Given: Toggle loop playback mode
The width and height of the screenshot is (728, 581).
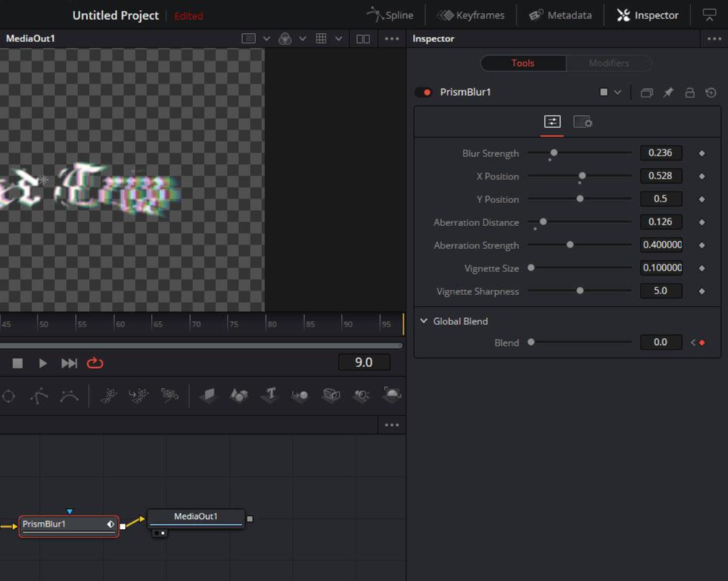Looking at the screenshot, I should (95, 363).
